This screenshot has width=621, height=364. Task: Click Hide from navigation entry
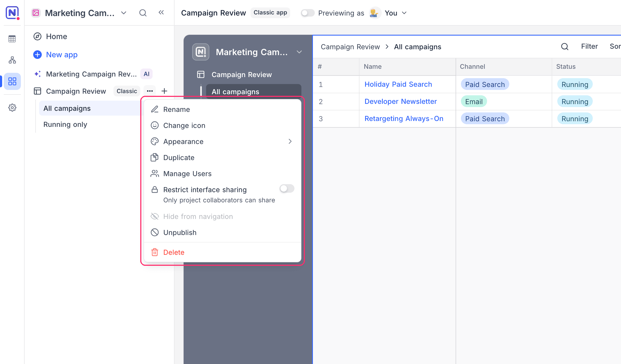[x=223, y=217]
